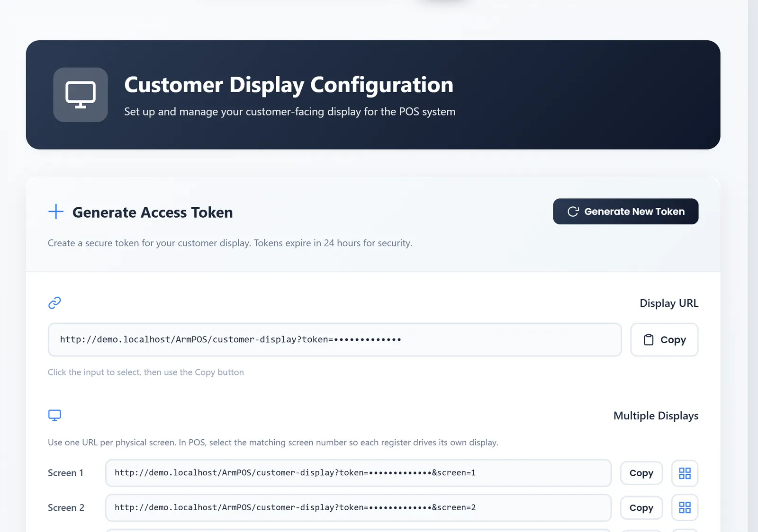Click the clipboard icon in the Copy button
The height and width of the screenshot is (532, 758).
click(649, 339)
